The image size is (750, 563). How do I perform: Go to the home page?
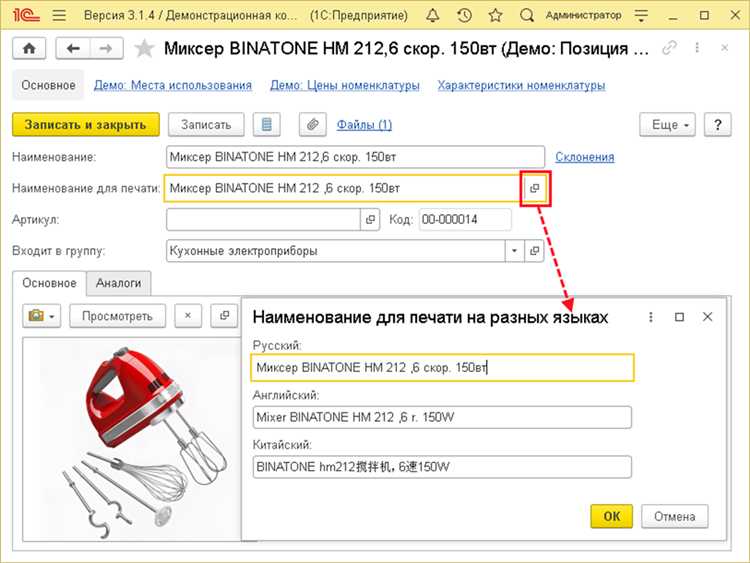29,48
